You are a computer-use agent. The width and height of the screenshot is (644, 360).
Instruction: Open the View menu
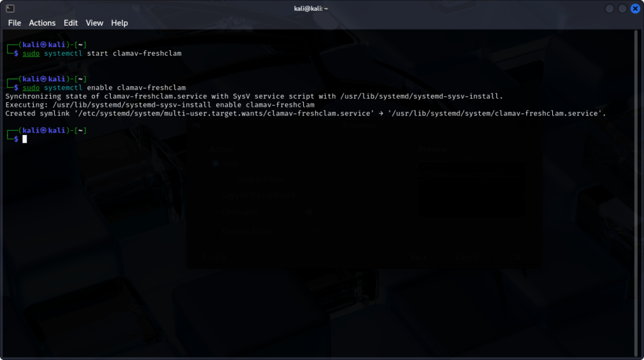pyautogui.click(x=94, y=23)
